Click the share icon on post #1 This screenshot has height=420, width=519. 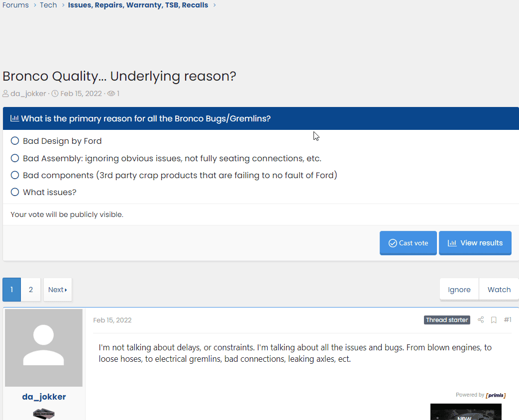481,319
